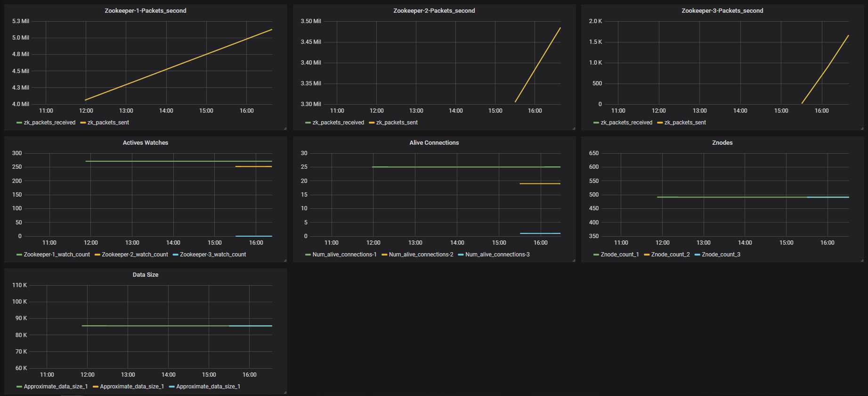
Task: Change color via Znode_count_3 legend swatch
Action: [x=697, y=255]
